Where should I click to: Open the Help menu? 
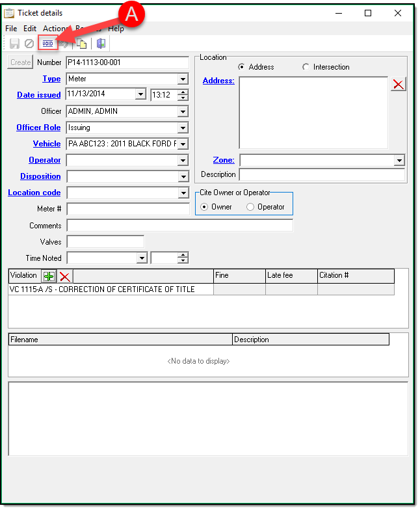[x=116, y=29]
